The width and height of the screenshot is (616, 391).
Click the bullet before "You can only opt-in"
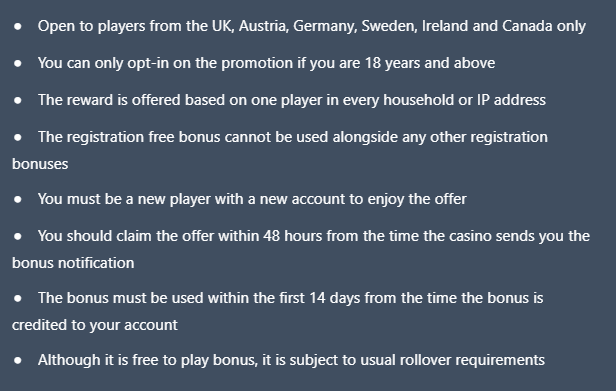(x=18, y=64)
